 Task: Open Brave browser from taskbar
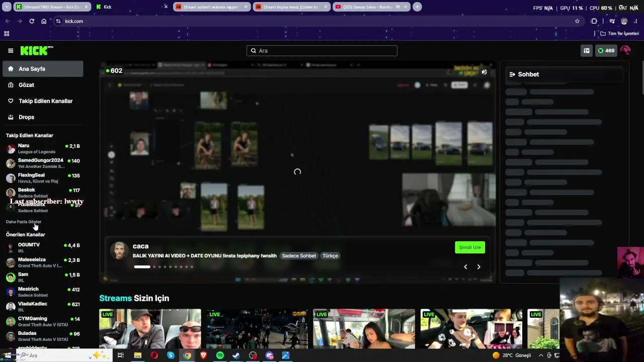pos(204,355)
